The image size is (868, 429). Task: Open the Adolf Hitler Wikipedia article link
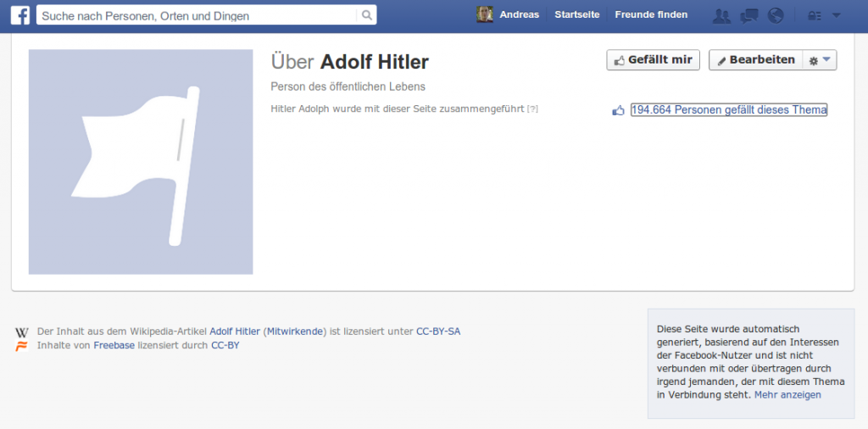coord(235,331)
